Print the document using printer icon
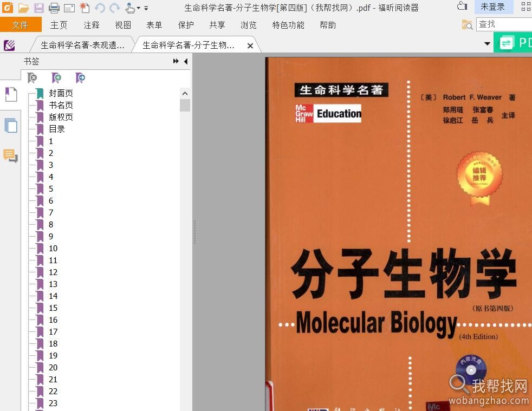This screenshot has height=411, width=532. coord(54,8)
